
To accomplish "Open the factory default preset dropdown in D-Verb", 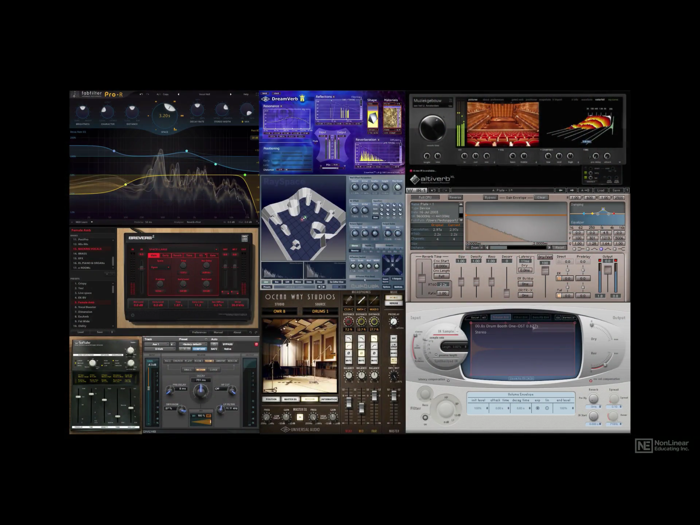I will coord(192,344).
